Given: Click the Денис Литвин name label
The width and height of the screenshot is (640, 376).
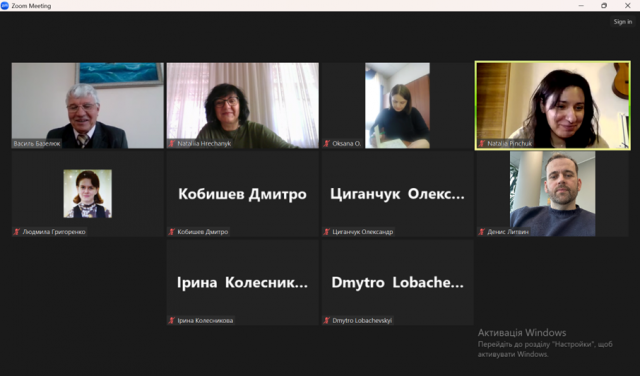Looking at the screenshot, I should pyautogui.click(x=508, y=232).
